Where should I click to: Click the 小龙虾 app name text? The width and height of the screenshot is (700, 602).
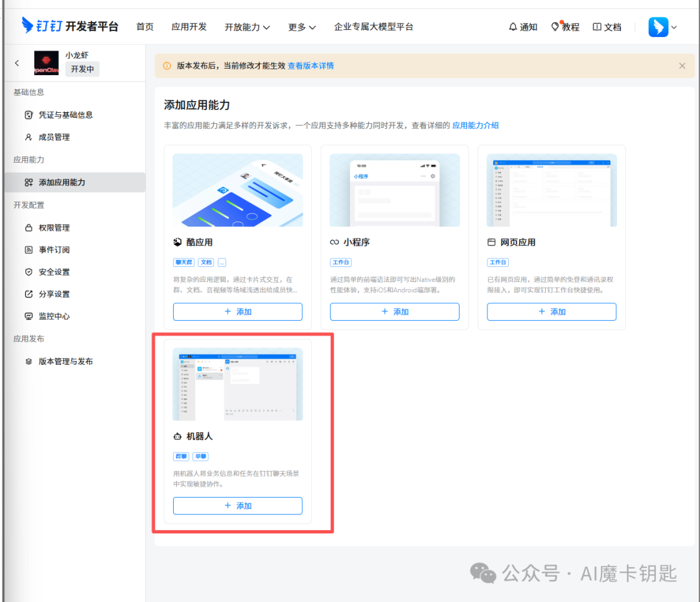(76, 55)
